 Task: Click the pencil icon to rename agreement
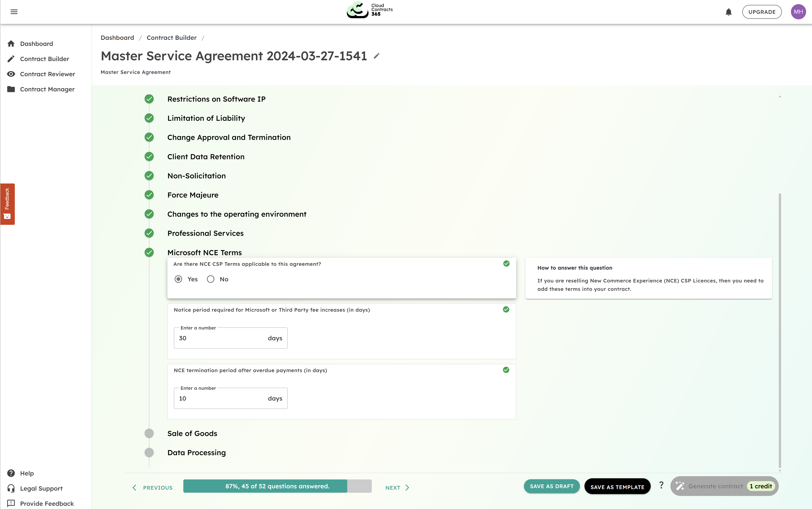pos(377,56)
